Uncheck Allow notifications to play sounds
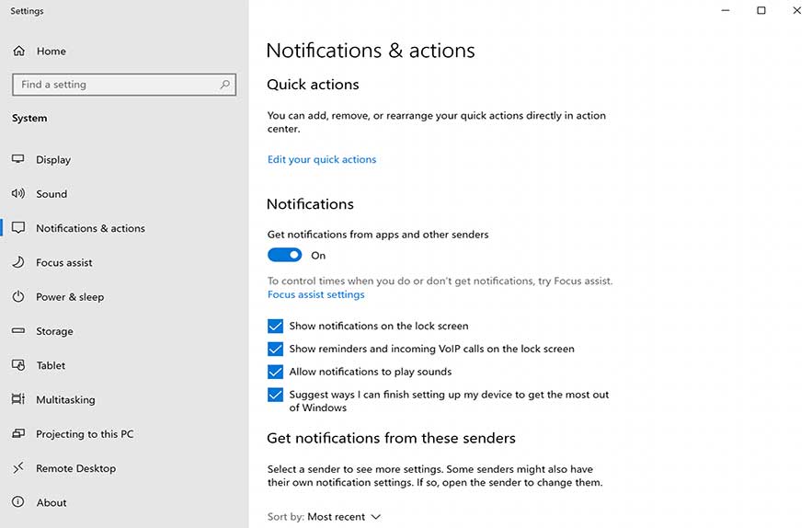 click(276, 372)
